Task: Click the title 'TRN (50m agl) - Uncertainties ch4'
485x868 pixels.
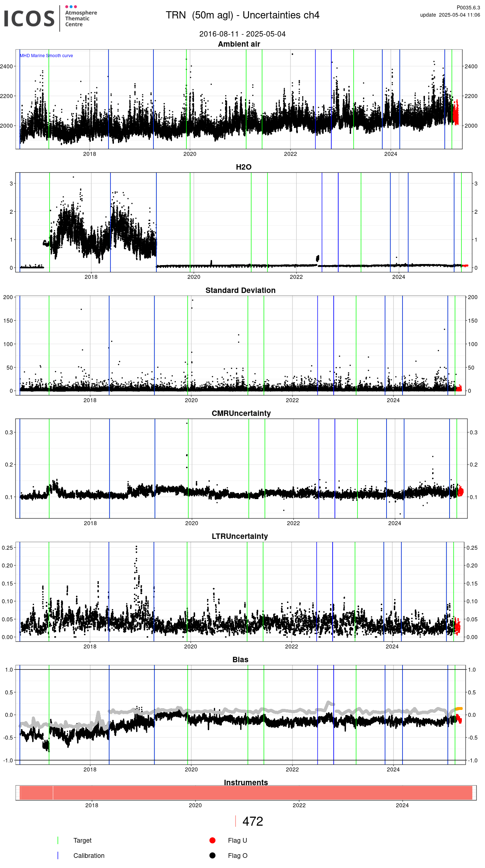Action: pos(242,15)
